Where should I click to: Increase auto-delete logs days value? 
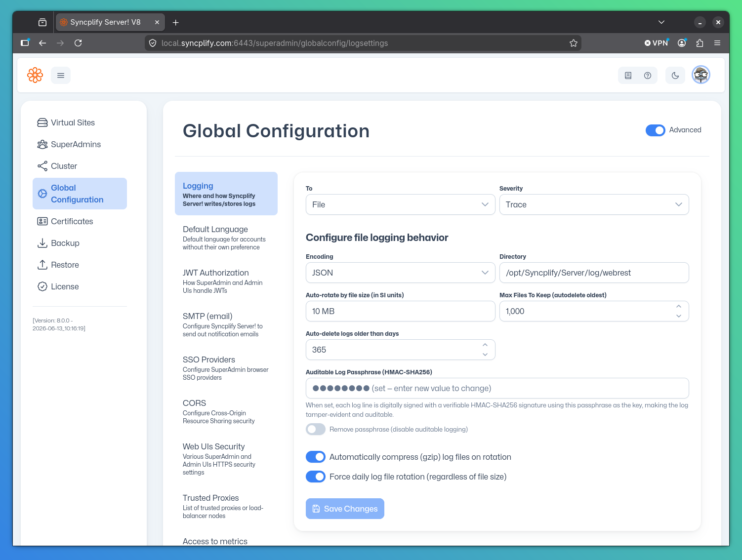(485, 345)
